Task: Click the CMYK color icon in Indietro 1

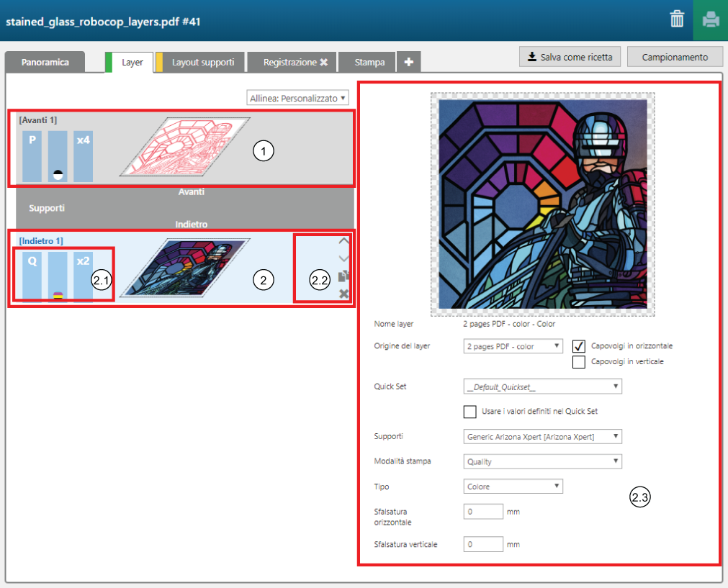Action: click(58, 295)
